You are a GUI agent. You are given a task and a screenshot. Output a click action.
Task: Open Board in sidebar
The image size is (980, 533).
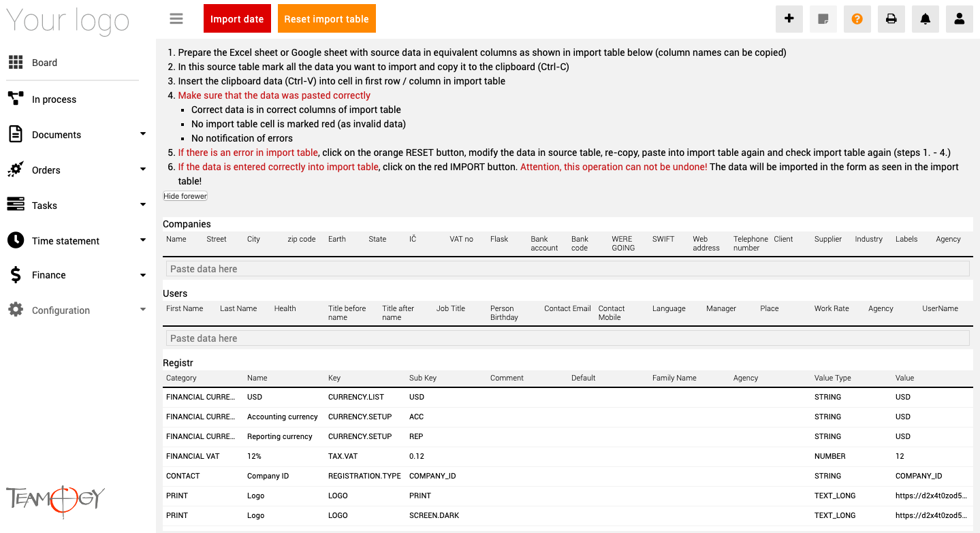click(44, 63)
